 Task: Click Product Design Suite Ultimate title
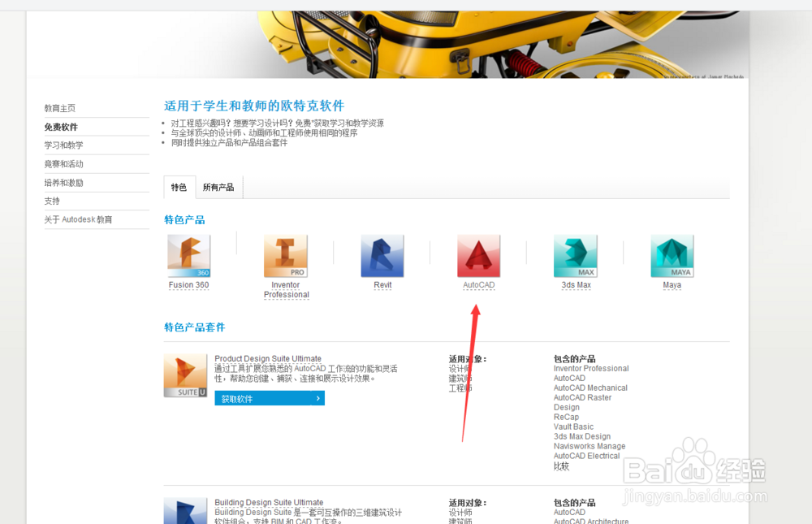[x=268, y=358]
